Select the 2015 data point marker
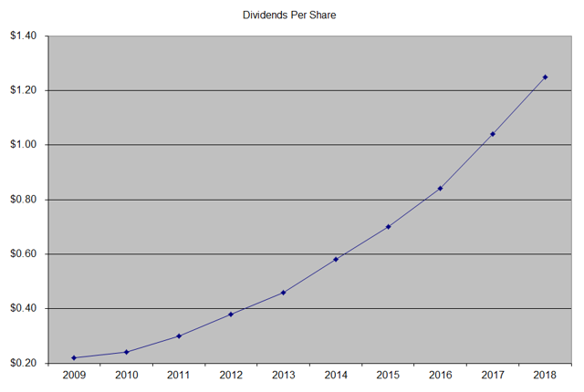Screen dimensions: 584x392 (388, 226)
